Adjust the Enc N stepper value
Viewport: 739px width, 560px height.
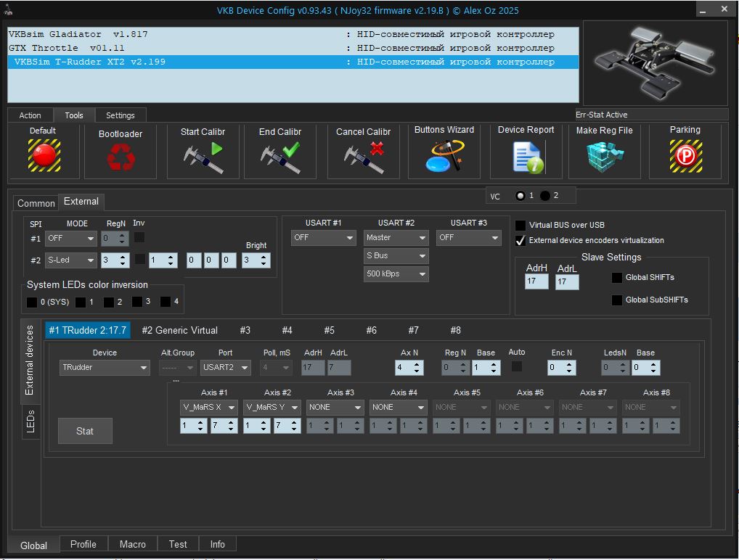[x=562, y=368]
